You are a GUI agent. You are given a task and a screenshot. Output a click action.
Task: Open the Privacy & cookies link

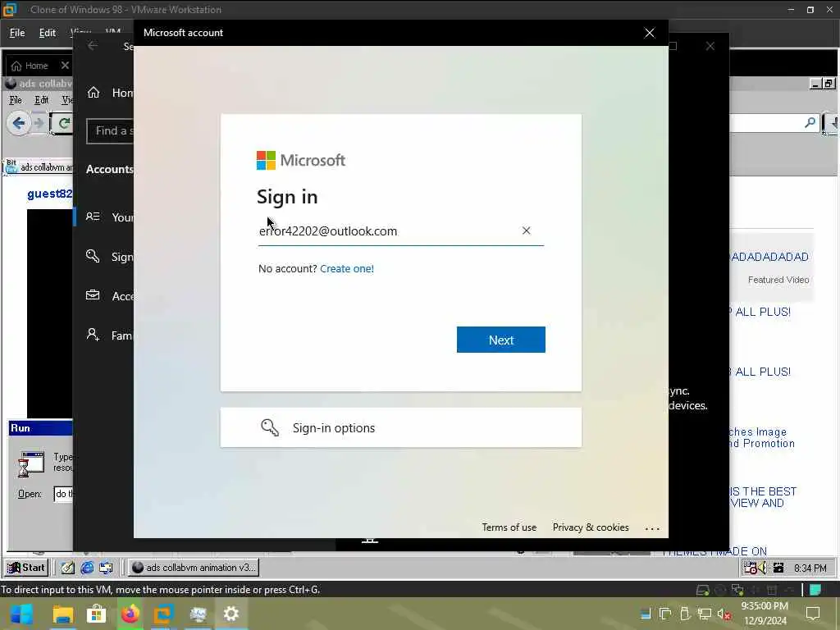tap(591, 527)
